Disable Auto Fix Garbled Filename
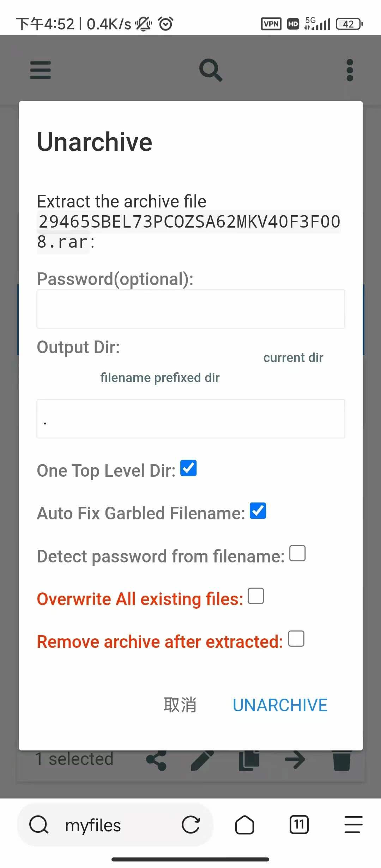381x868 pixels. pyautogui.click(x=258, y=511)
